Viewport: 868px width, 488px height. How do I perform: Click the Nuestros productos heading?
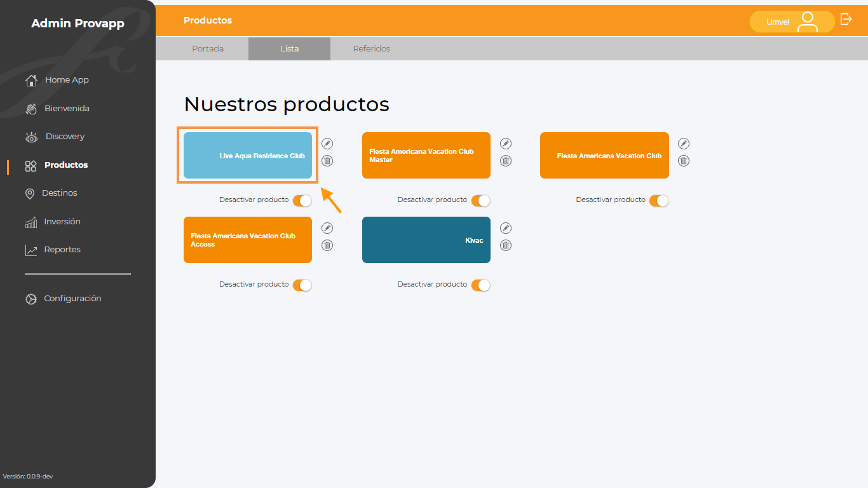tap(287, 104)
